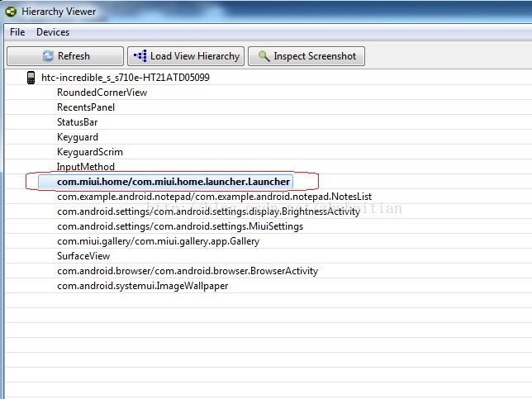The width and height of the screenshot is (532, 399).
Task: Click the phone device icon beside htc-incredible
Action: (x=31, y=78)
